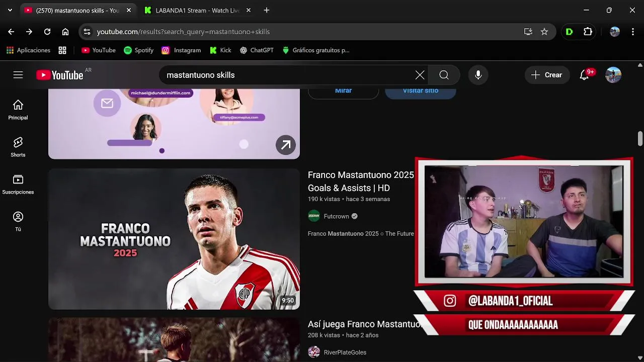Open the Tú page in the sidebar
Image resolution: width=644 pixels, height=362 pixels.
(x=18, y=222)
